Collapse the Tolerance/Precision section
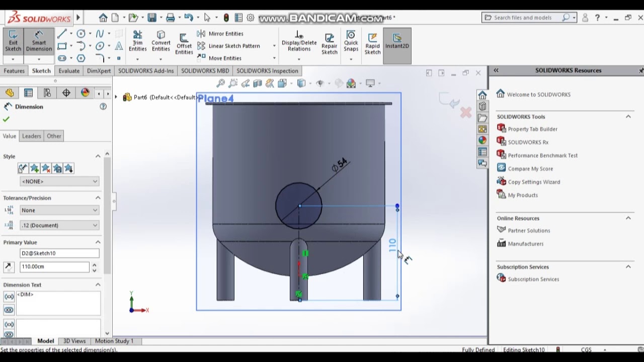 98,198
